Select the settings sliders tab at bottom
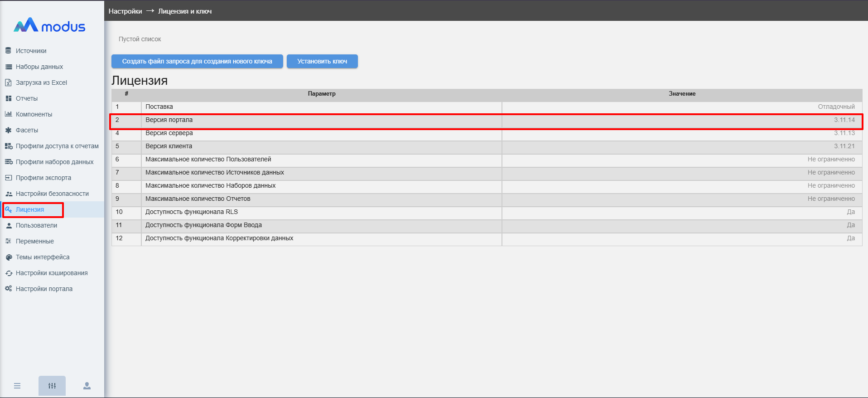The height and width of the screenshot is (398, 868). click(x=52, y=386)
